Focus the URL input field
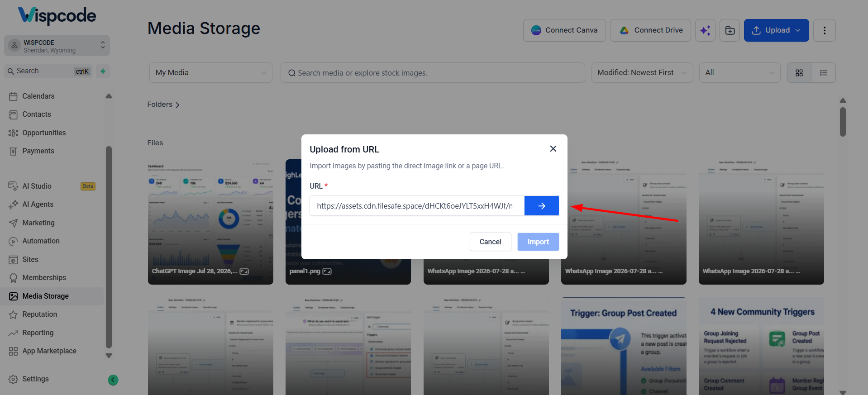This screenshot has height=395, width=868. pyautogui.click(x=417, y=206)
